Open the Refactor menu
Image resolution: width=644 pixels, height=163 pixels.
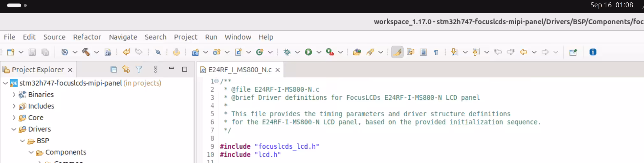tap(87, 37)
